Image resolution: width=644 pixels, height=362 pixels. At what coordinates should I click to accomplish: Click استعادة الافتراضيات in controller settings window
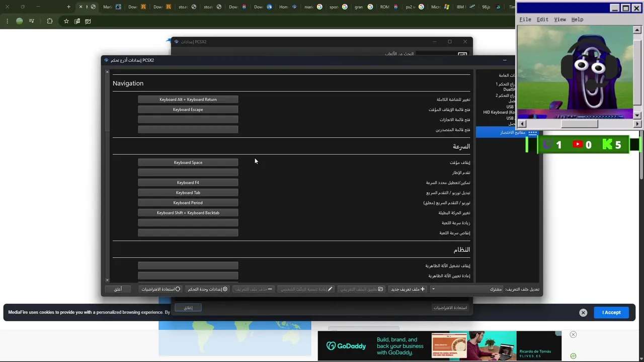click(x=161, y=289)
